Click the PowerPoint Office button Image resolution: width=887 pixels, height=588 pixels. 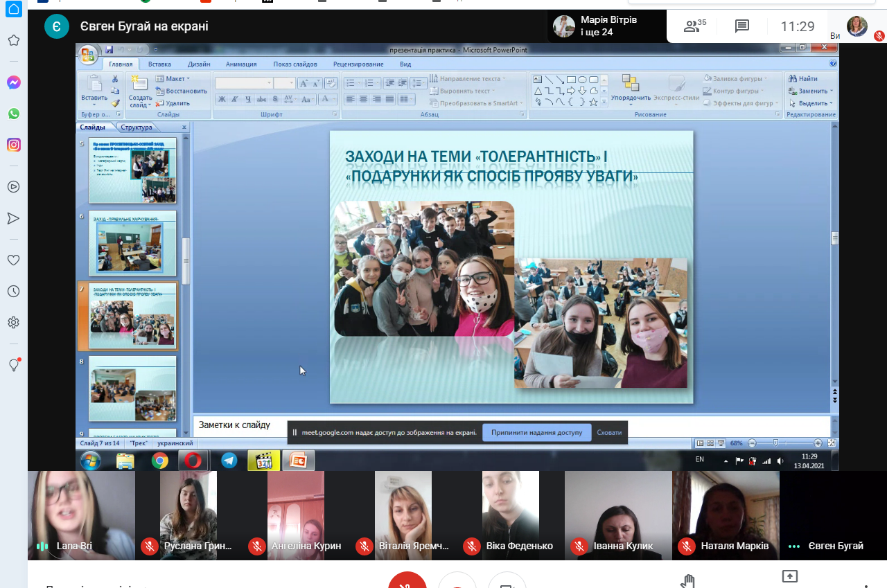pos(88,55)
